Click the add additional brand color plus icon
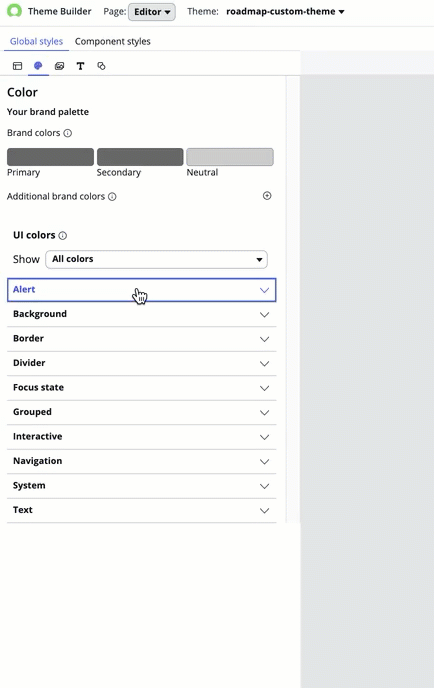This screenshot has width=434, height=688. (x=267, y=196)
